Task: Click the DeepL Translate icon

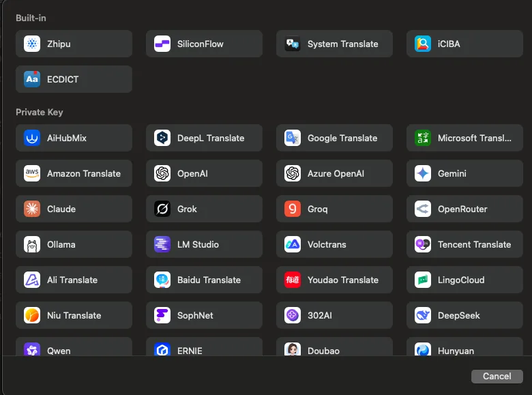Action: coord(162,138)
